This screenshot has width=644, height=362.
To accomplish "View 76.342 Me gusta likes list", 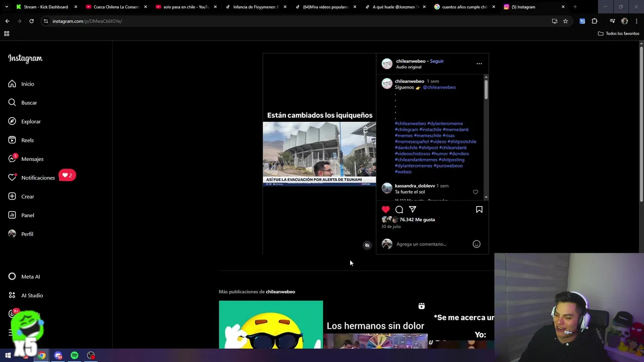I will [x=417, y=220].
